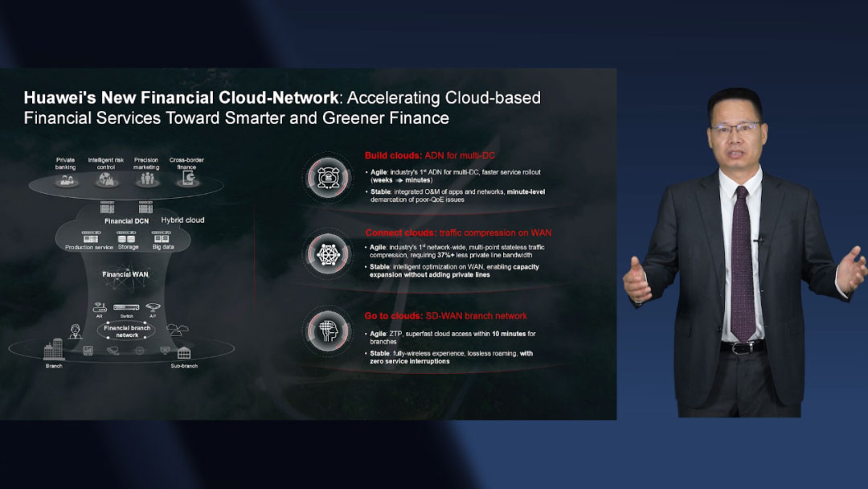Screen dimensions: 868x489
Task: Click the Production service icon
Action: (x=89, y=238)
